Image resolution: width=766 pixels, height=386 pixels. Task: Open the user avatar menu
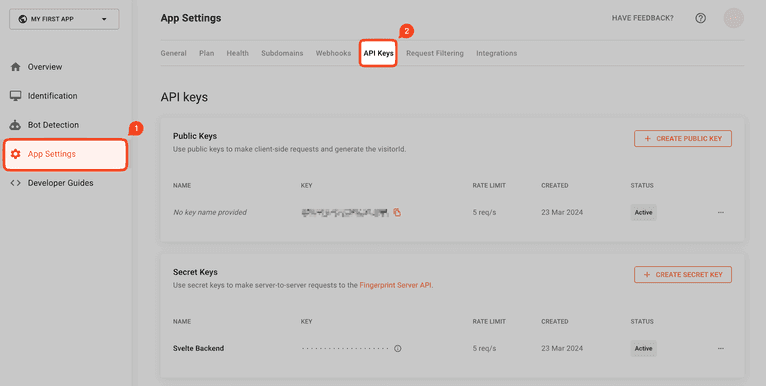click(x=733, y=18)
